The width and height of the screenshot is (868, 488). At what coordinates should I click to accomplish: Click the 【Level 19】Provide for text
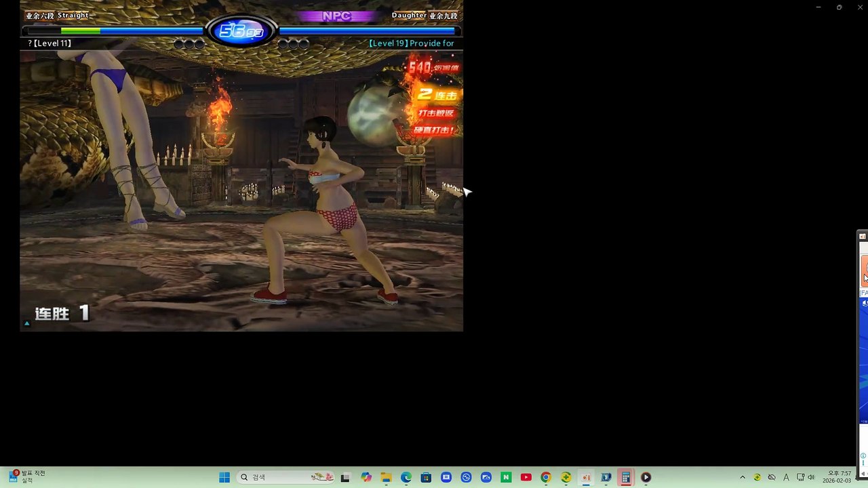pyautogui.click(x=412, y=43)
